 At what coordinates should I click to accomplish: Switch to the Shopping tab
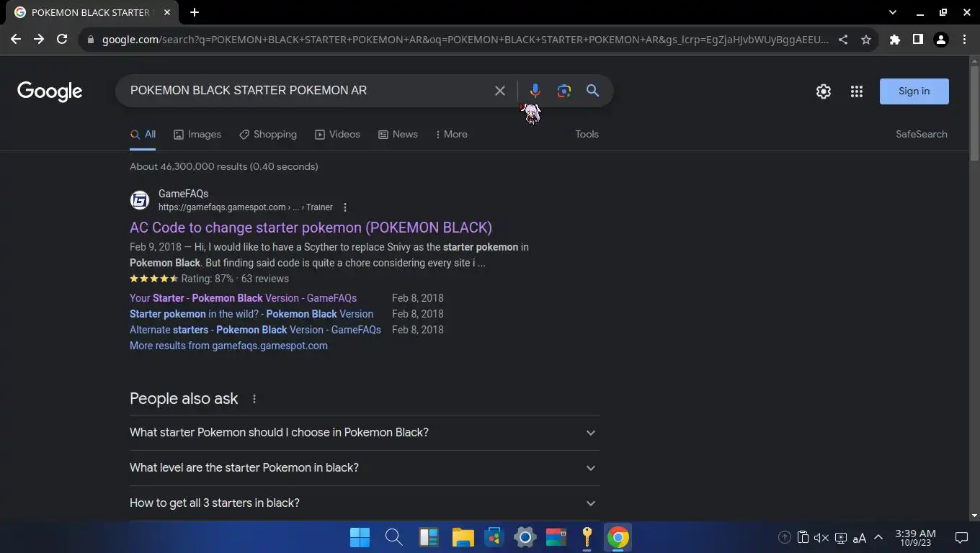(268, 135)
